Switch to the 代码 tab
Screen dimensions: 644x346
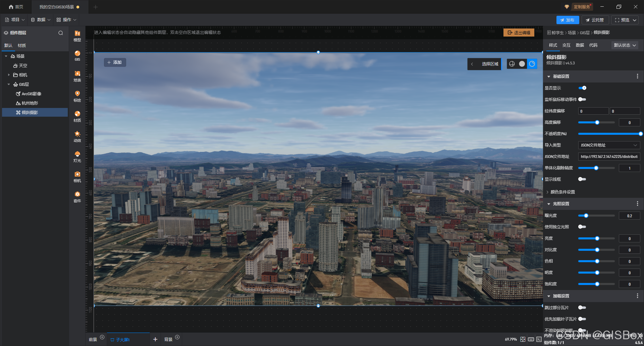click(x=593, y=45)
